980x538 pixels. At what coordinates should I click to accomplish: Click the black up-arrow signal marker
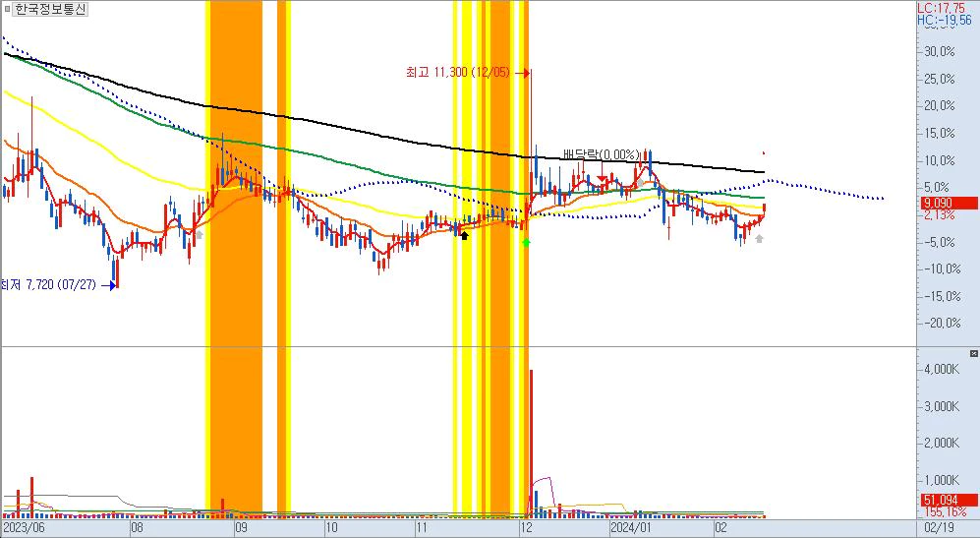[x=464, y=235]
